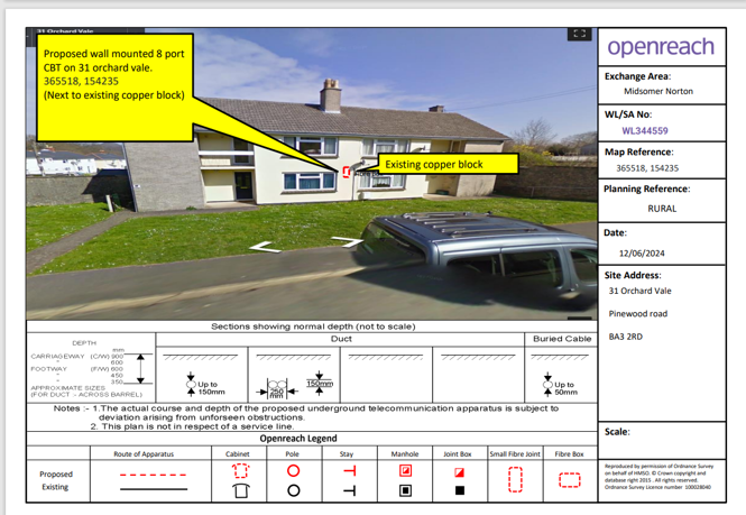Click the proposed manhole red symbol
The image size is (746, 515).
(405, 471)
